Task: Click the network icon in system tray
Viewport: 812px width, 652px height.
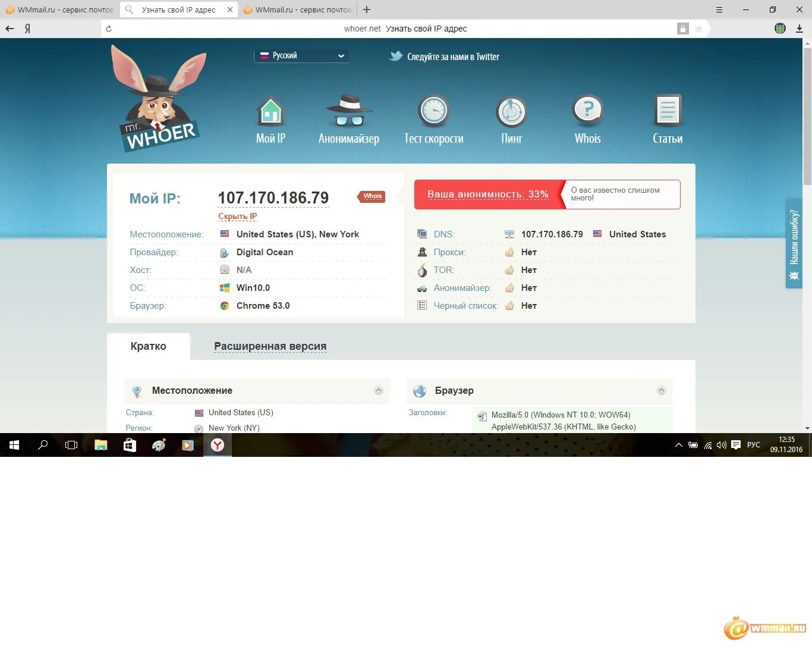Action: [708, 445]
